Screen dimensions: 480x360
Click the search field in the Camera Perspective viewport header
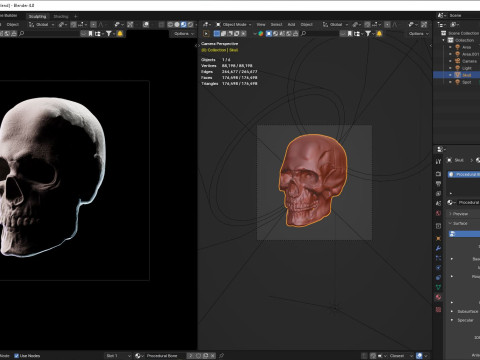320,33
